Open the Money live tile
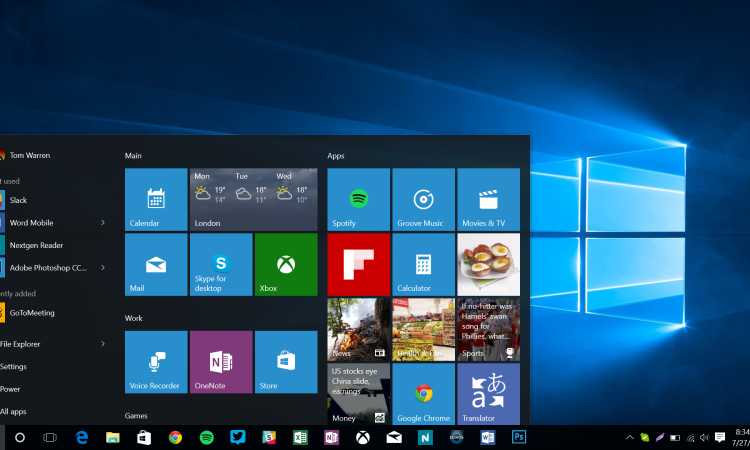The width and height of the screenshot is (750, 450). click(359, 394)
